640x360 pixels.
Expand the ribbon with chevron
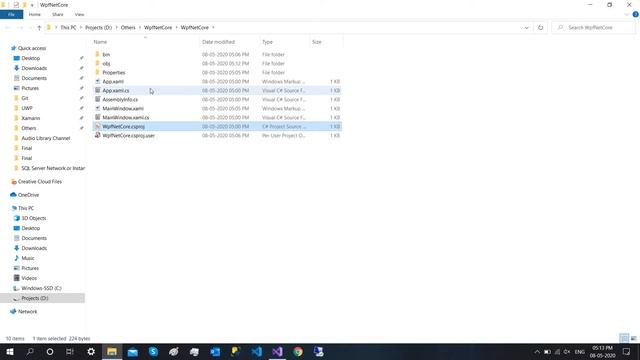tap(627, 15)
